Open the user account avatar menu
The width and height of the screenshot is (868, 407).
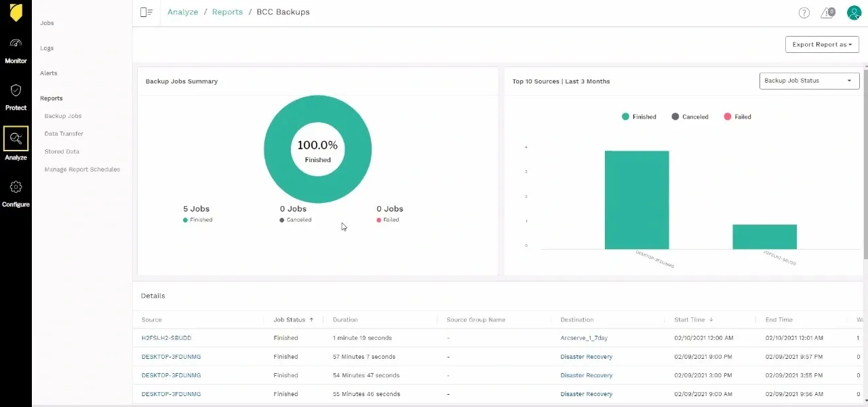coord(854,13)
